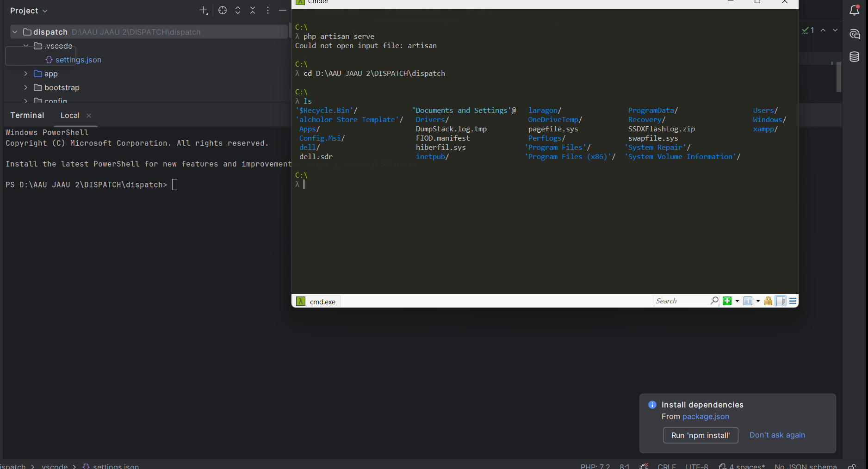Click the Collapse All icon in Project panel

pyautogui.click(x=253, y=11)
